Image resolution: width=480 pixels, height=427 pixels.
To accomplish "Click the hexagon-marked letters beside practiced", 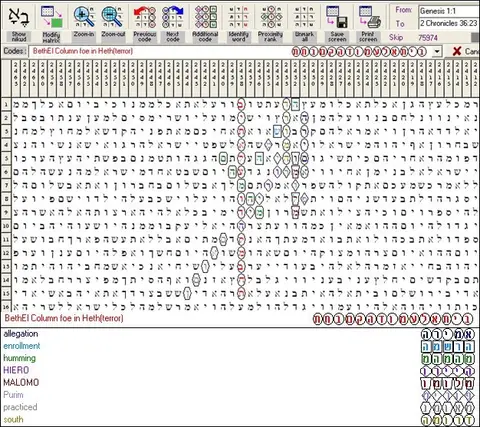I will pos(447,408).
